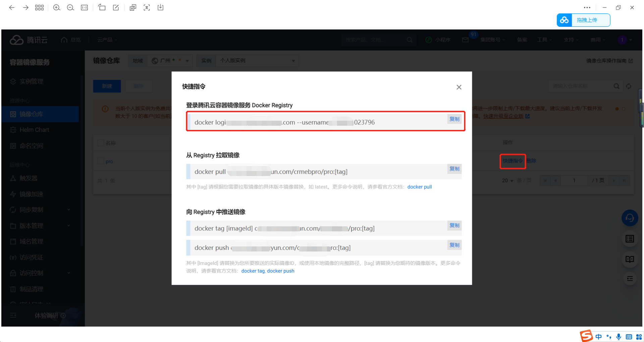Copy the docker push command
Viewport: 644px width, 342px height.
click(454, 245)
